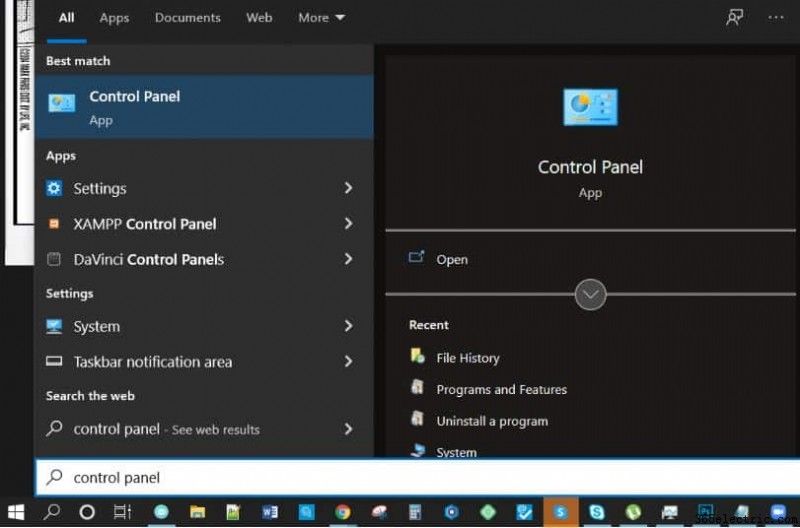
Task: Click the Open action icon
Action: coord(416,257)
